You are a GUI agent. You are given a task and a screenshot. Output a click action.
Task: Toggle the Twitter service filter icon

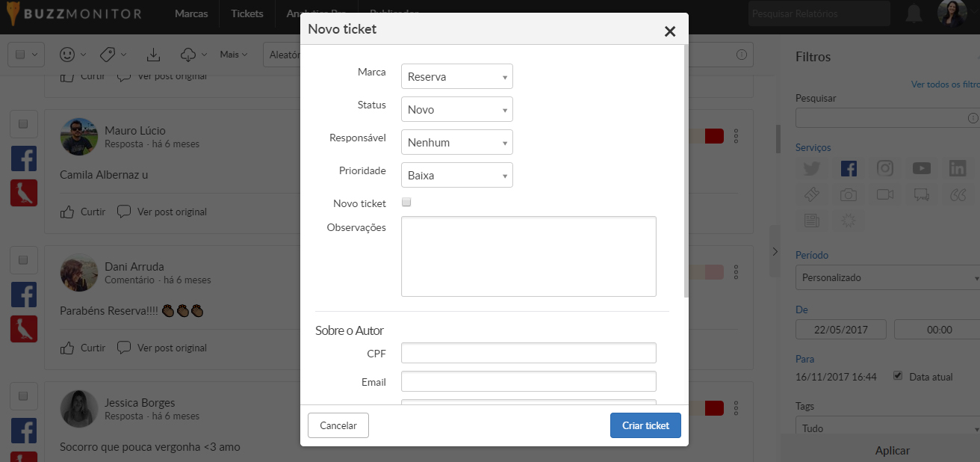[x=812, y=169]
